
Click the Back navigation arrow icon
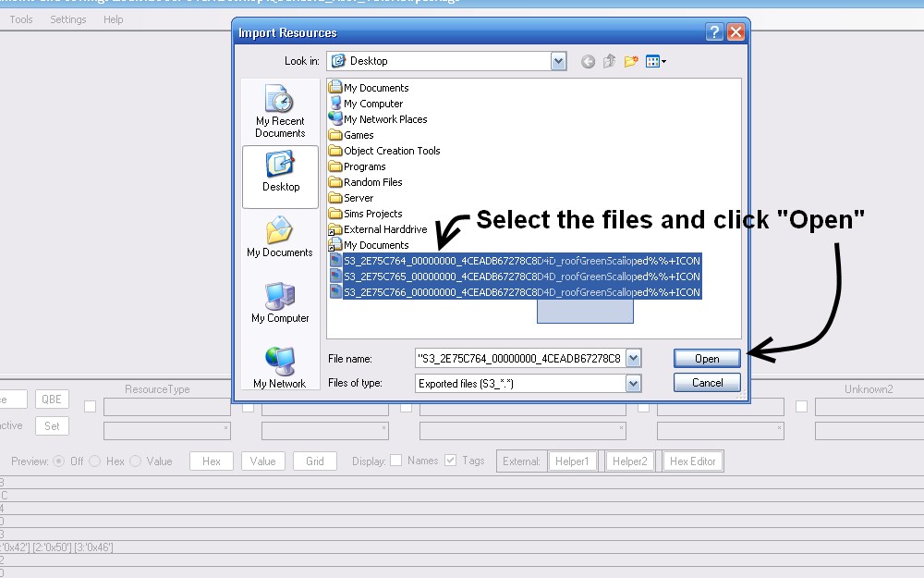pos(588,61)
